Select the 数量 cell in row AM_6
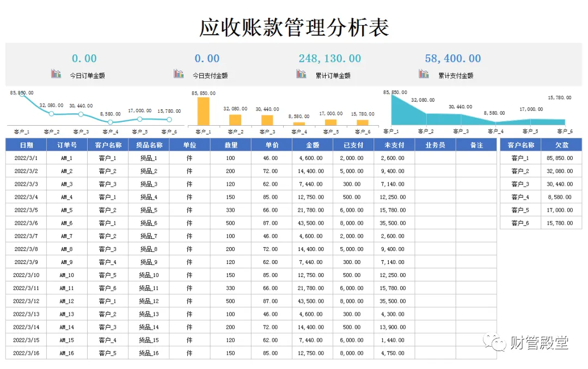The height and width of the screenshot is (369, 588). pos(231,223)
